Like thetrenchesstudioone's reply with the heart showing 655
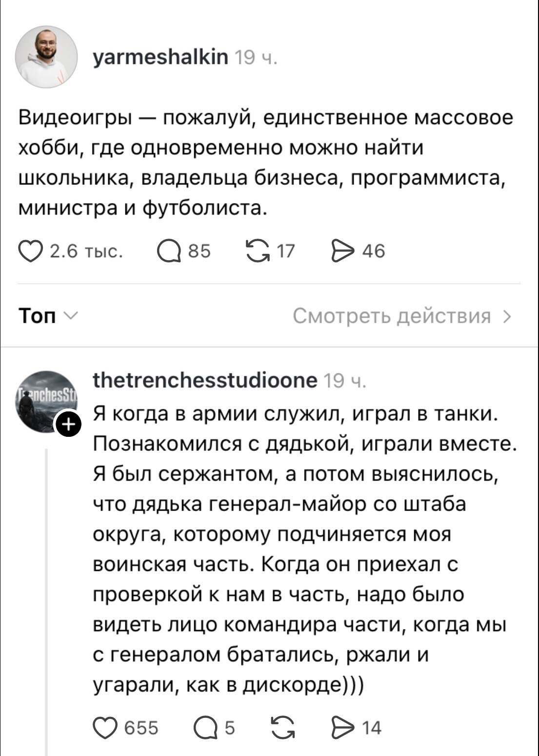This screenshot has width=539, height=756. coord(105,728)
